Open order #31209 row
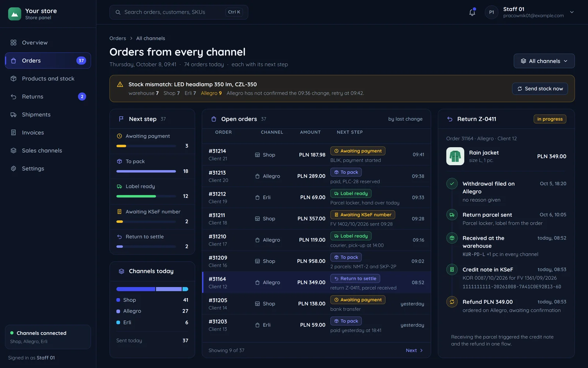588x368 pixels. (x=316, y=261)
